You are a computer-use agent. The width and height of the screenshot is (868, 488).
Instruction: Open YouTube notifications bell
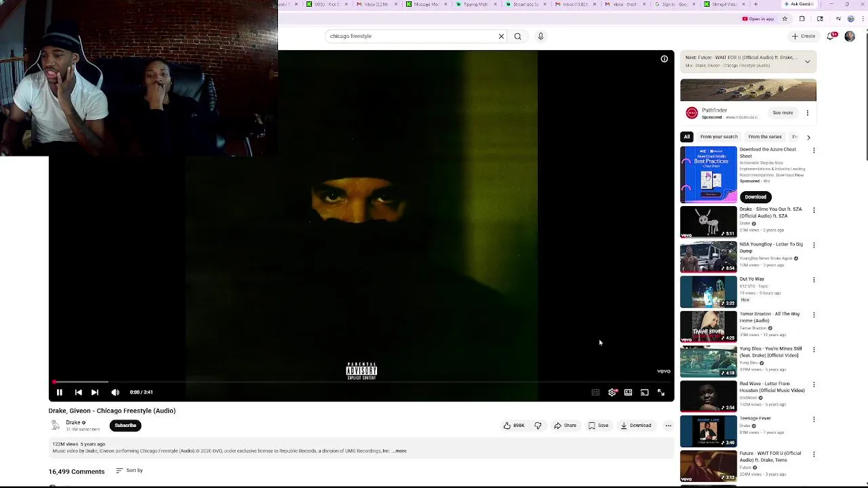pyautogui.click(x=831, y=37)
